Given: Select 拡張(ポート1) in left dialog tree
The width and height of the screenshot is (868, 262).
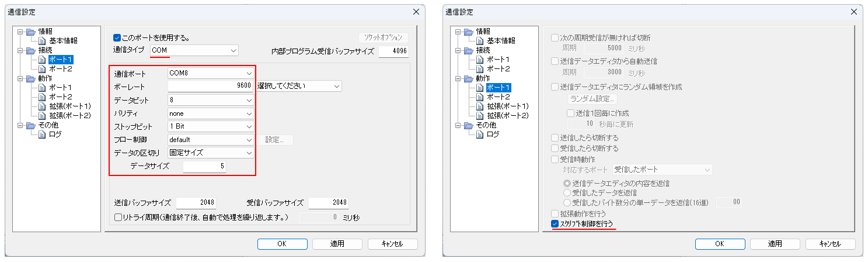Looking at the screenshot, I should coord(70,106).
